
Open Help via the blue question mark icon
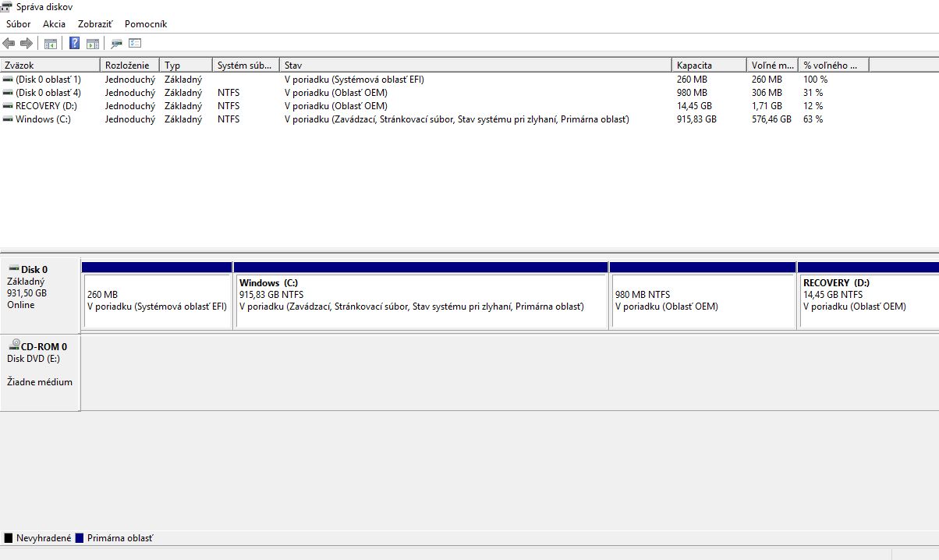(75, 44)
